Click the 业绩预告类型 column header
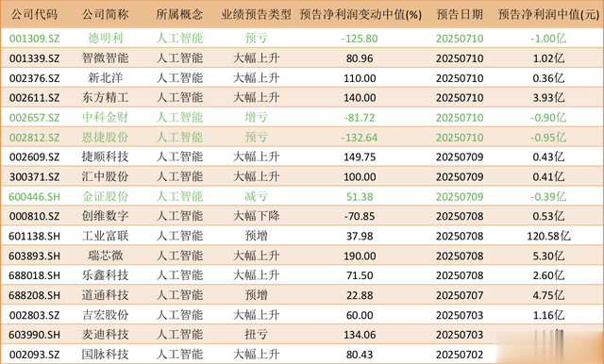This screenshot has width=604, height=364. coord(256,15)
